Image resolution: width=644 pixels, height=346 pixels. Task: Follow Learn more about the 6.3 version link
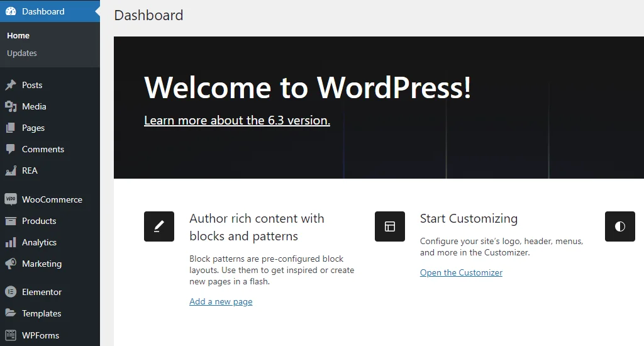pyautogui.click(x=237, y=120)
